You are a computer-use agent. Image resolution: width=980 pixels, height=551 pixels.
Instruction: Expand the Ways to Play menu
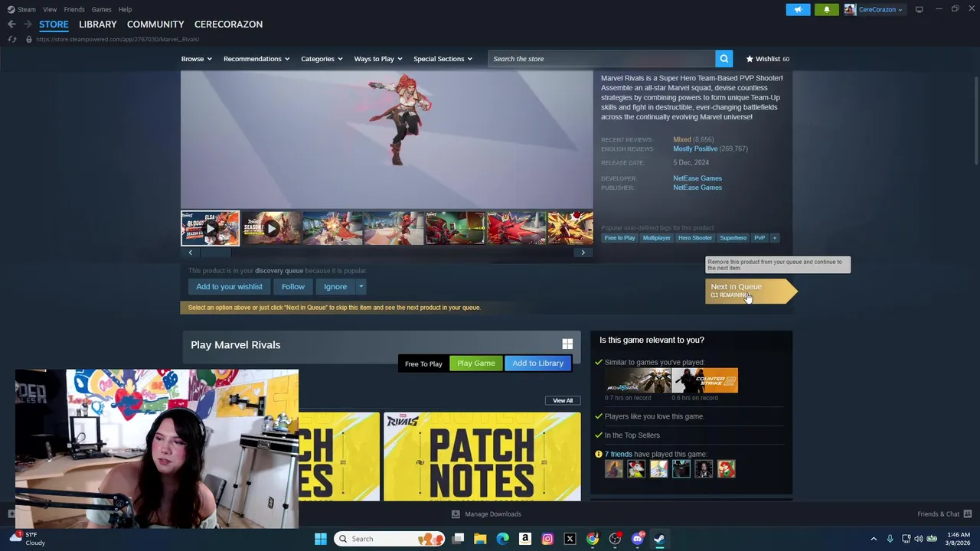(378, 59)
